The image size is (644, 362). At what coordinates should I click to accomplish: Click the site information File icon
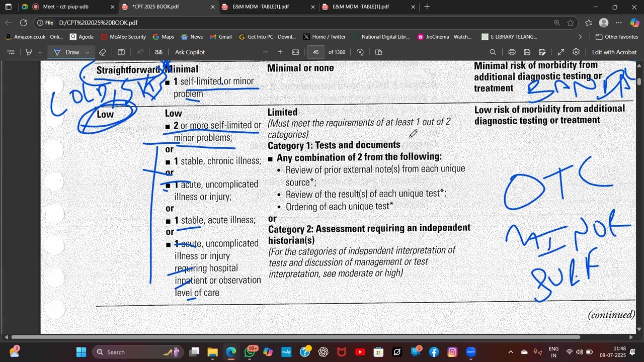point(45,23)
